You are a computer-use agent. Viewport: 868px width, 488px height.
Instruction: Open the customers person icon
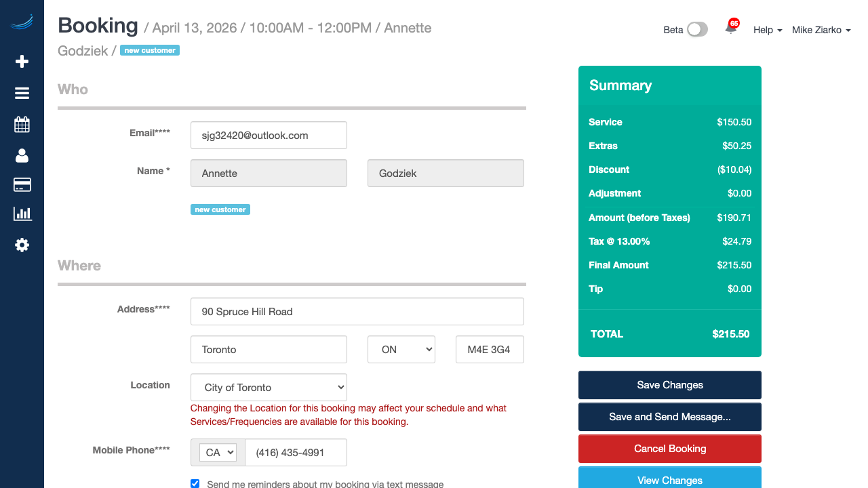pyautogui.click(x=22, y=155)
